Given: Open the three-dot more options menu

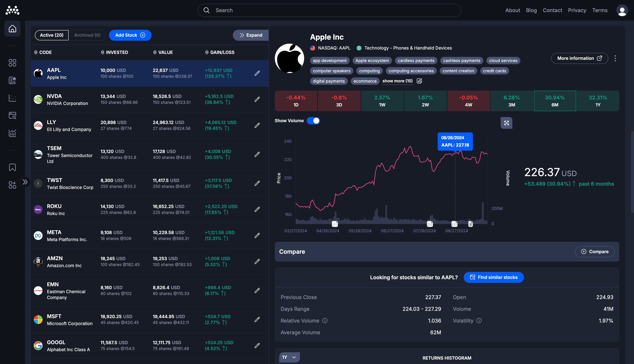Looking at the screenshot, I should click(x=615, y=58).
